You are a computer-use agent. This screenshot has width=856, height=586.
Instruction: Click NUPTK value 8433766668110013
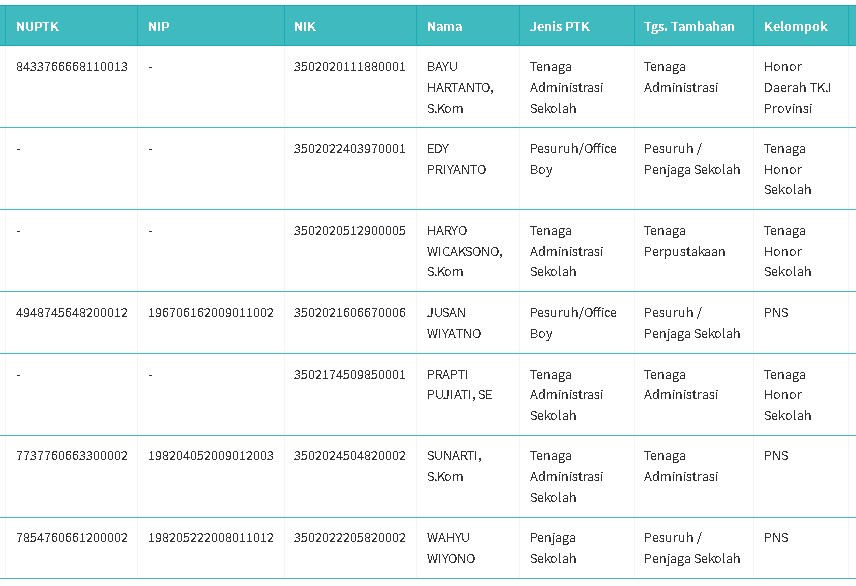72,67
